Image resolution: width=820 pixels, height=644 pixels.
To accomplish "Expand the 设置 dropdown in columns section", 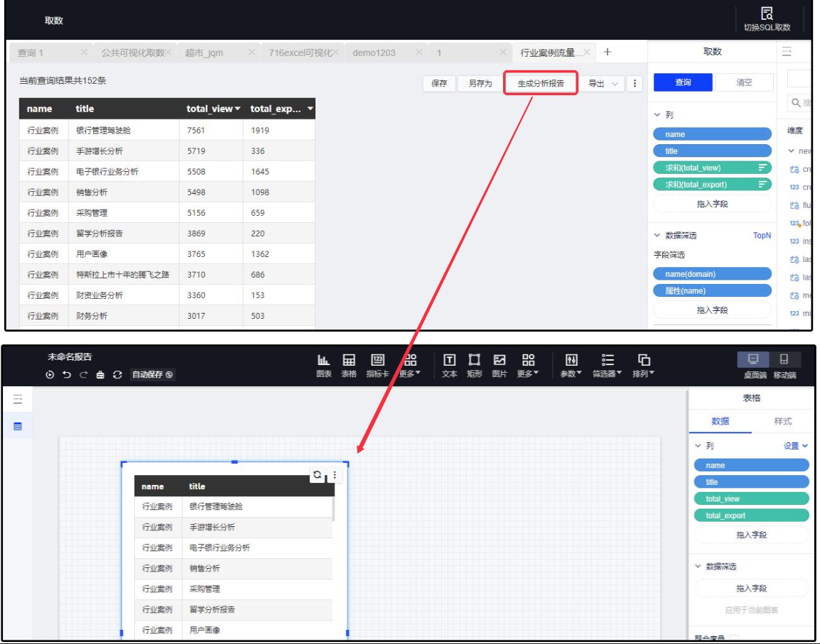I will click(x=796, y=446).
